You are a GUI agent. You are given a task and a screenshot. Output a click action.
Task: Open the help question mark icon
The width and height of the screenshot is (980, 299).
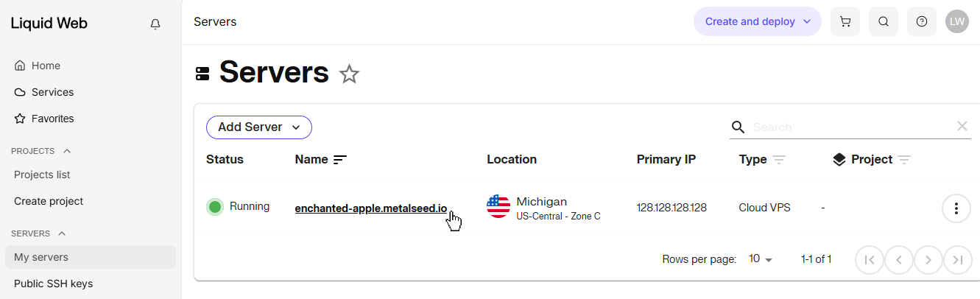[x=922, y=21]
